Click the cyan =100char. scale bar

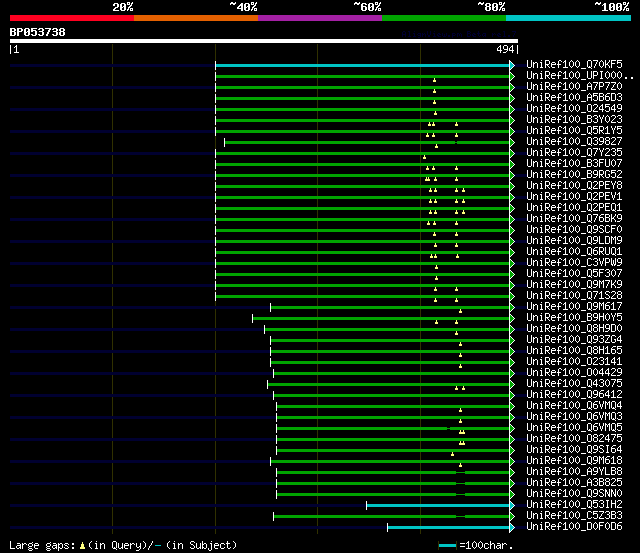[447, 546]
